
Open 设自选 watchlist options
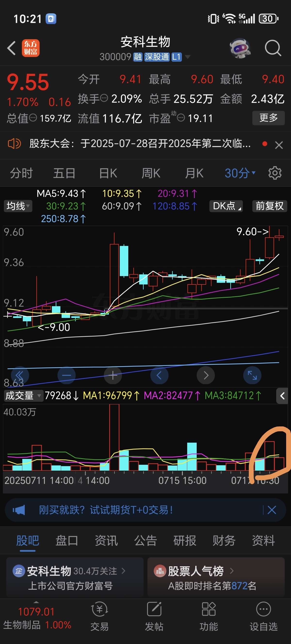click(x=264, y=616)
